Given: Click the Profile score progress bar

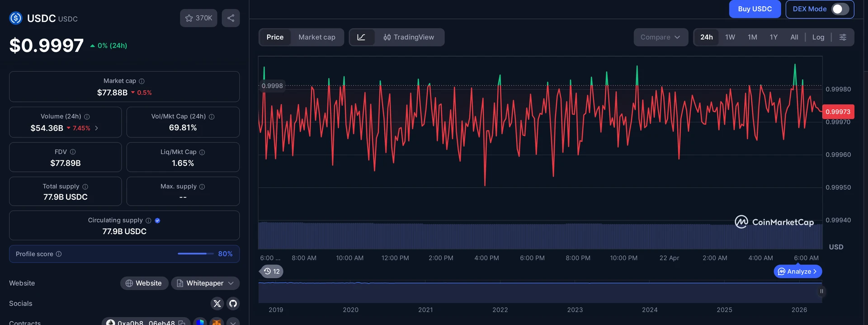Looking at the screenshot, I should [195, 254].
